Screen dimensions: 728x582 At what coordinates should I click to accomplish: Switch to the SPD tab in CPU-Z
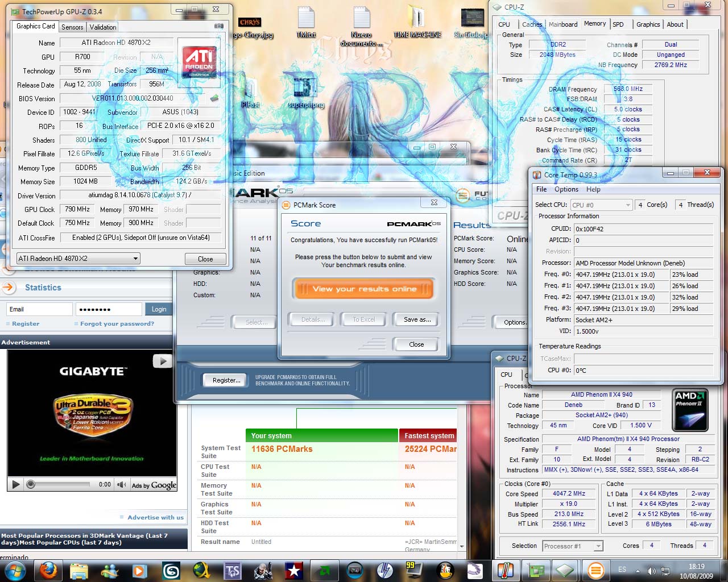click(618, 24)
